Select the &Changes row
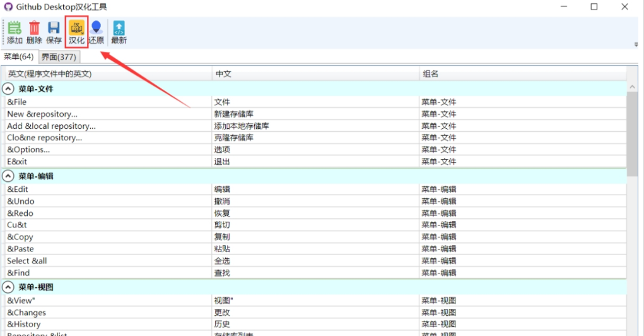This screenshot has width=644, height=336. pyautogui.click(x=315, y=313)
